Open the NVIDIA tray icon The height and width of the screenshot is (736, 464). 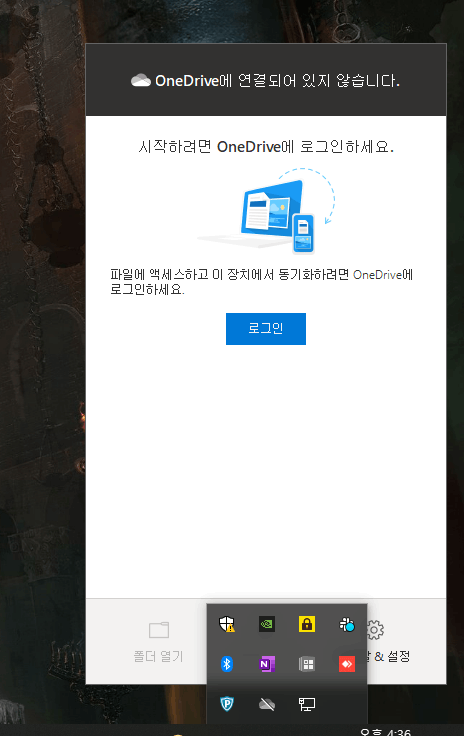tap(267, 624)
